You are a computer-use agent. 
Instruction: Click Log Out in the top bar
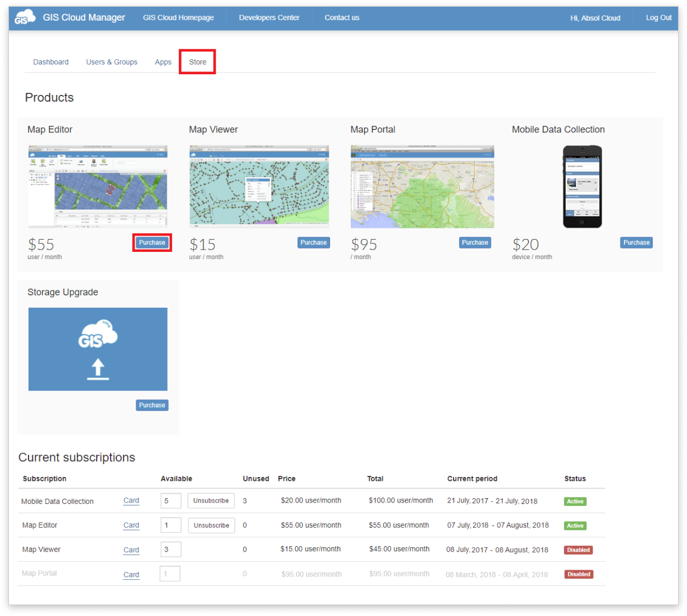tap(659, 17)
